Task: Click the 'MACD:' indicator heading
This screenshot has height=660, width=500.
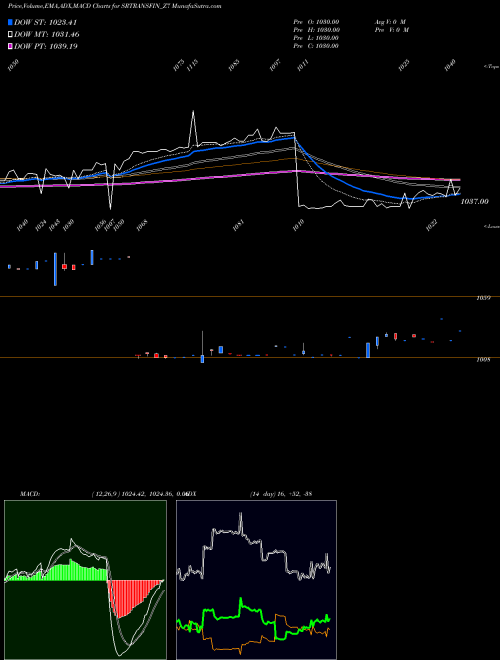Action: 29,493
